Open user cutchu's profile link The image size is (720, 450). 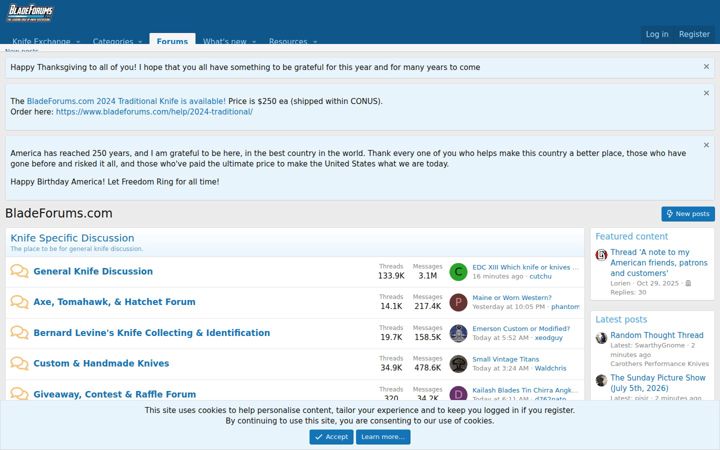coord(540,276)
